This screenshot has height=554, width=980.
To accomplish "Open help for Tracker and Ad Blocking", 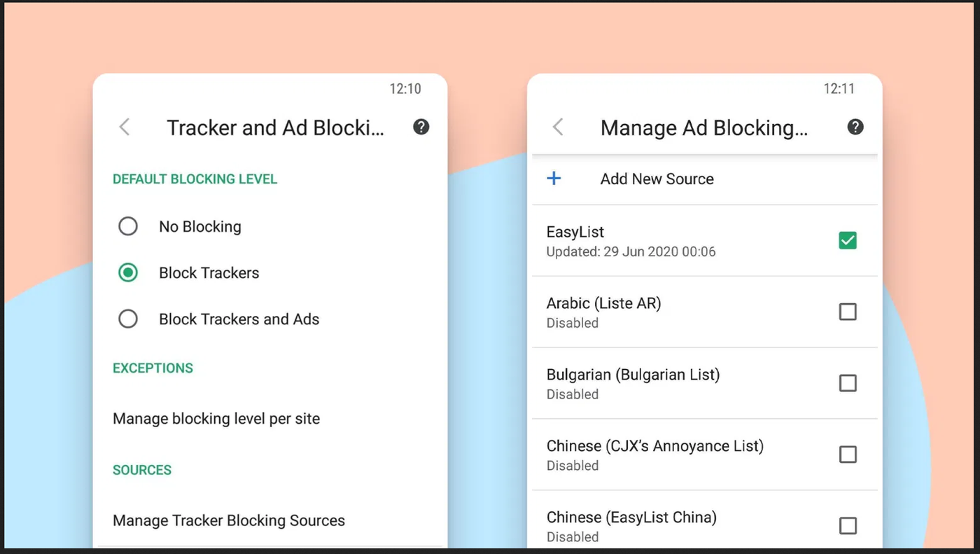I will [421, 127].
